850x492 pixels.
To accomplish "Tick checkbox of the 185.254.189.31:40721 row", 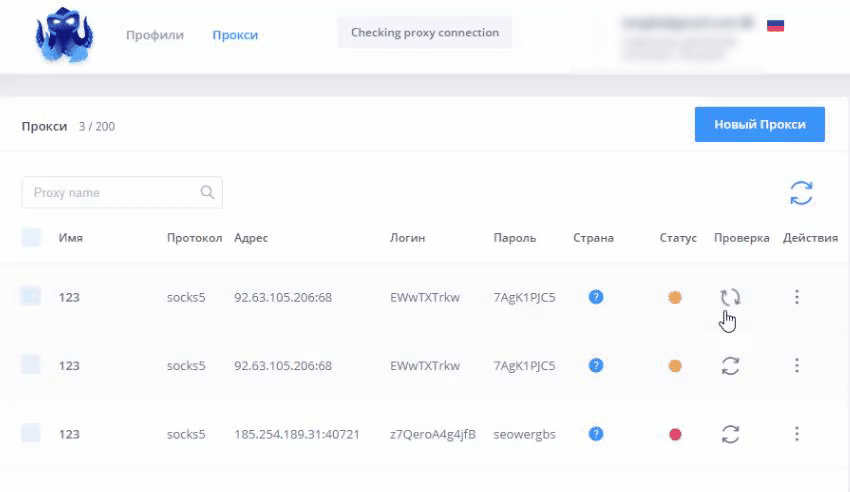I will coord(31,433).
